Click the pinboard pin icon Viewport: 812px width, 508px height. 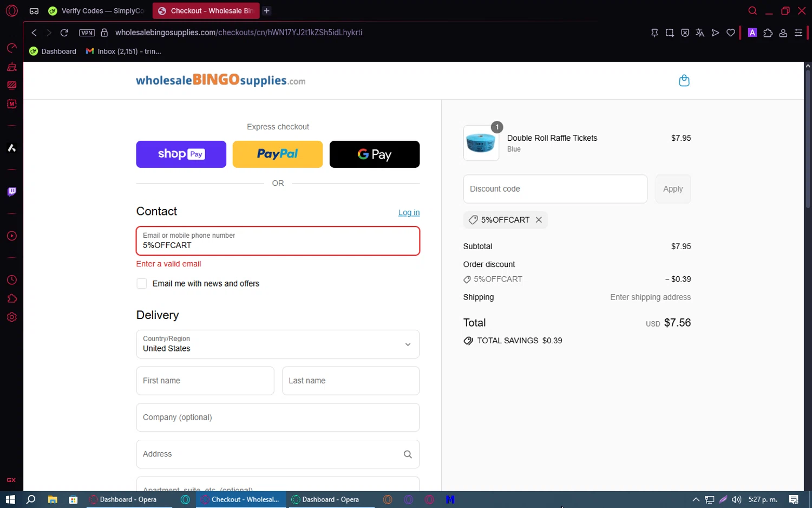coord(654,33)
